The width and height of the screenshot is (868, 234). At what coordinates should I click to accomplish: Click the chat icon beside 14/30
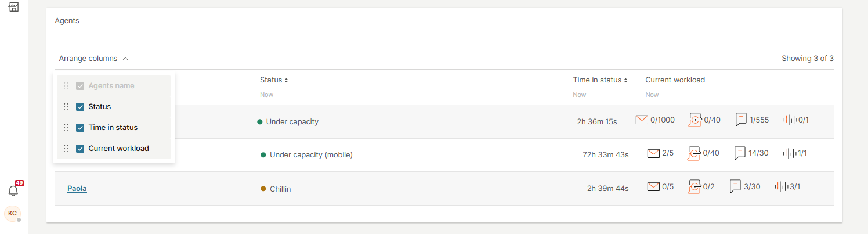pyautogui.click(x=740, y=153)
